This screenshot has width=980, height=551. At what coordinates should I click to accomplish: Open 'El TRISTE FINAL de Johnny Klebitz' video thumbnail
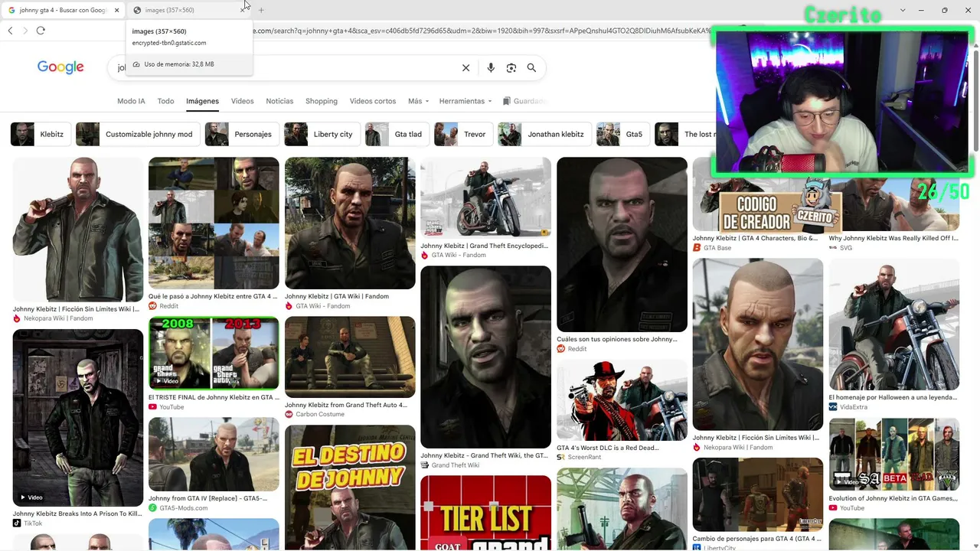tap(214, 353)
